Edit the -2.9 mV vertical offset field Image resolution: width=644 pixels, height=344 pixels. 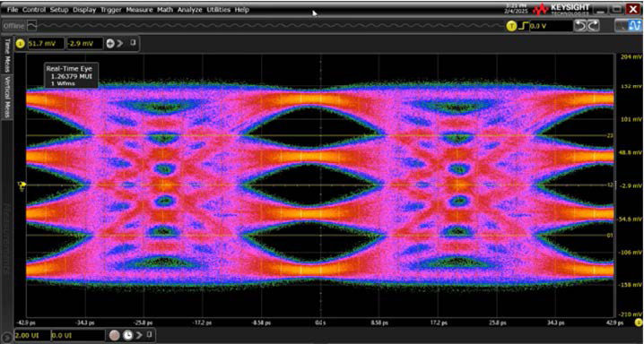pos(85,44)
